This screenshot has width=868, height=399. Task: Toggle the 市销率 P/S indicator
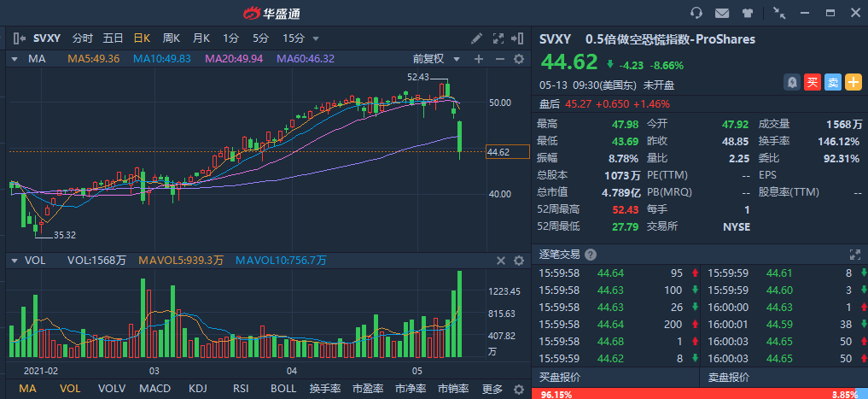[x=453, y=389]
